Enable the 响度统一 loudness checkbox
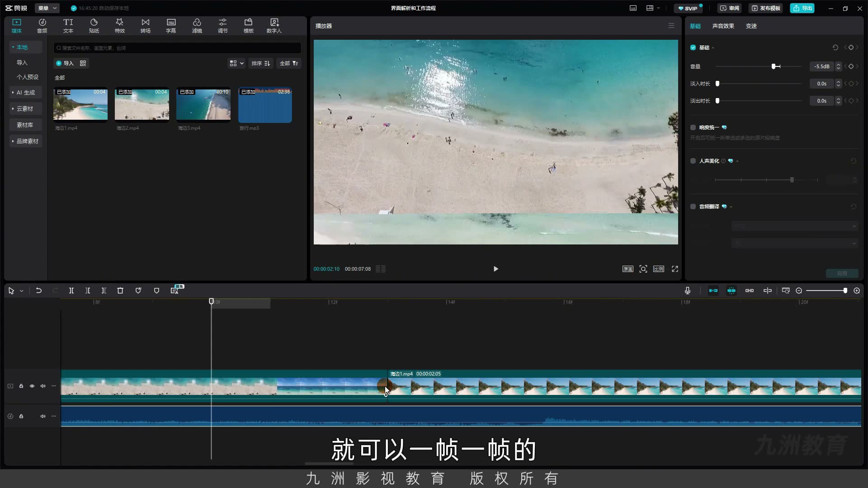The height and width of the screenshot is (488, 868). (x=693, y=127)
